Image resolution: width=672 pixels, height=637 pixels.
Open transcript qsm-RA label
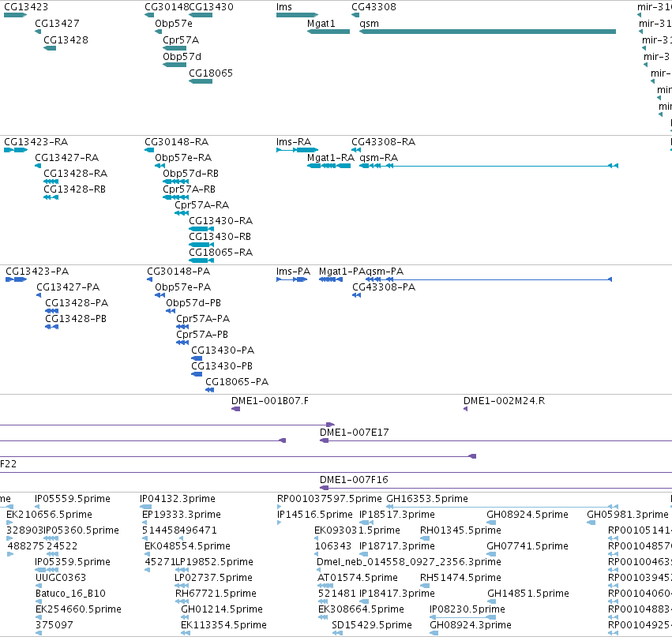[x=379, y=158]
